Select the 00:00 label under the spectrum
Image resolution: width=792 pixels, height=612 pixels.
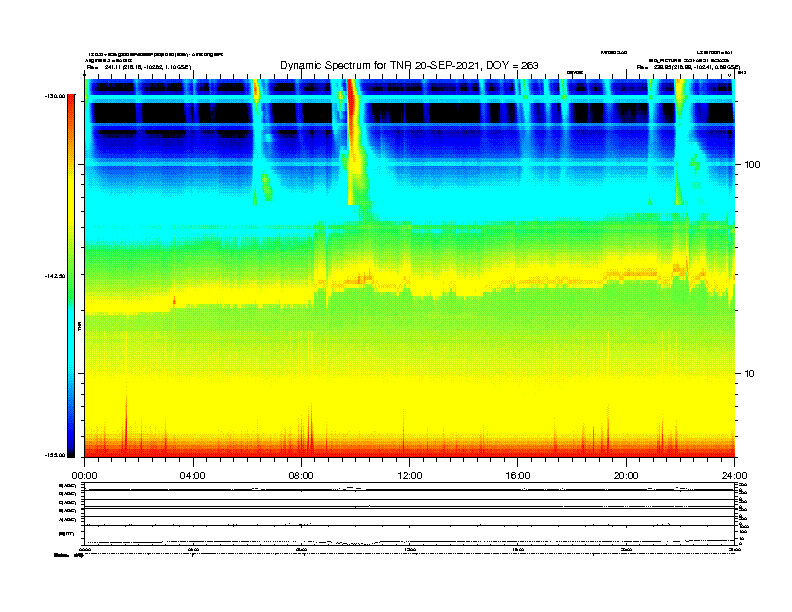(x=84, y=476)
